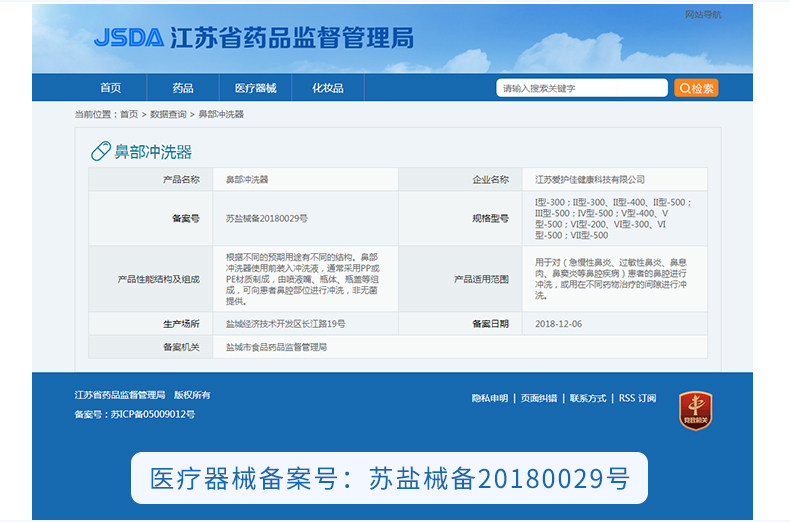Open the 页面纠错 footer link
Viewport: 790px width, 522px height.
[539, 398]
